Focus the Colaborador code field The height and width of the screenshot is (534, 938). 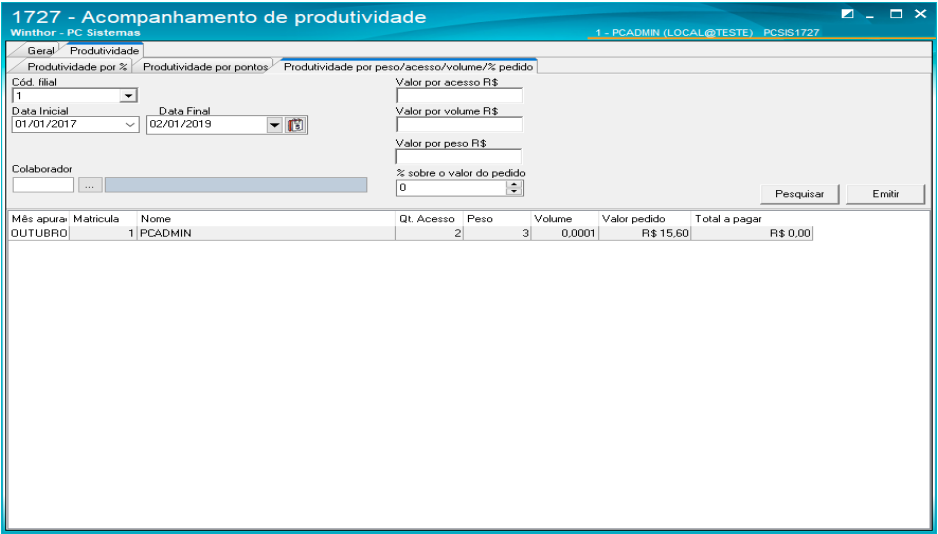click(x=43, y=185)
